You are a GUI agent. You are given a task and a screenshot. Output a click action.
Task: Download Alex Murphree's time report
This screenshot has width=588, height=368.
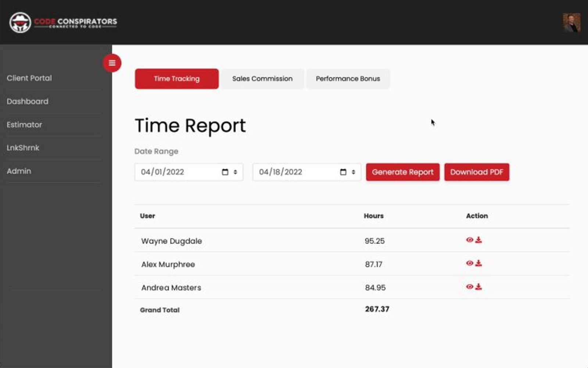click(478, 263)
